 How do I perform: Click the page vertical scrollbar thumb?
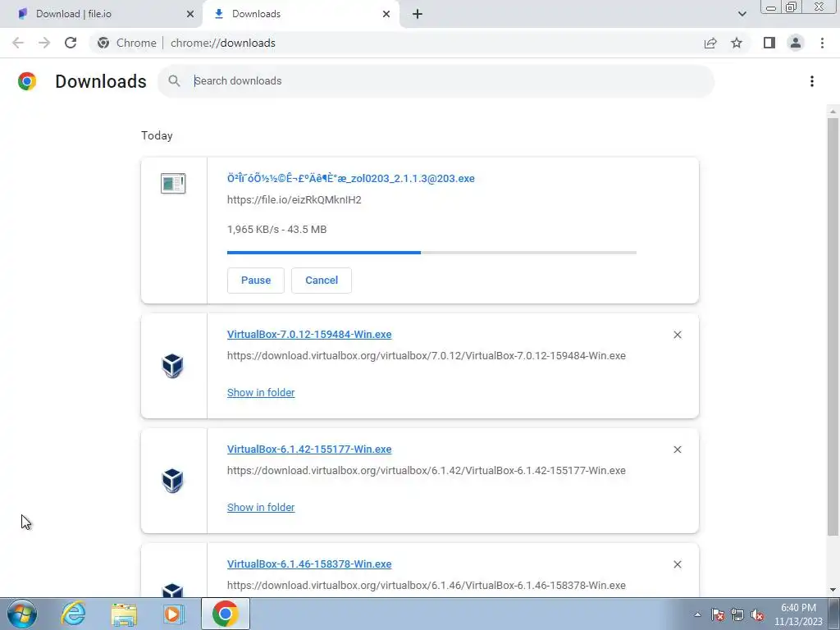coord(833,326)
